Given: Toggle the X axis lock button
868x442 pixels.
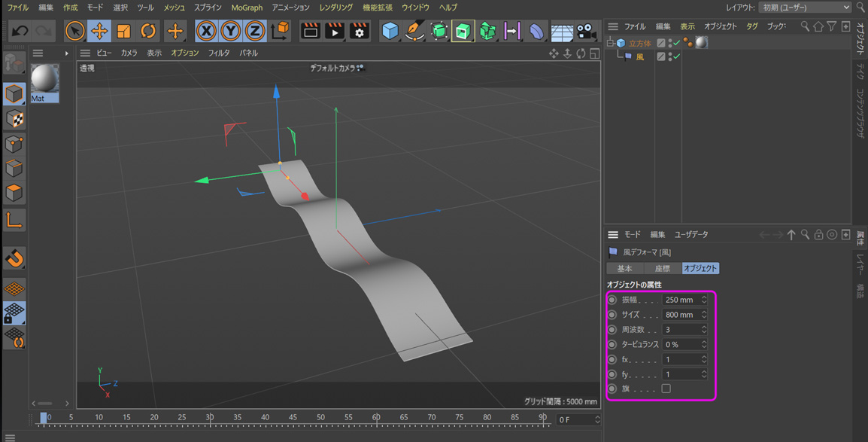Looking at the screenshot, I should tap(206, 31).
